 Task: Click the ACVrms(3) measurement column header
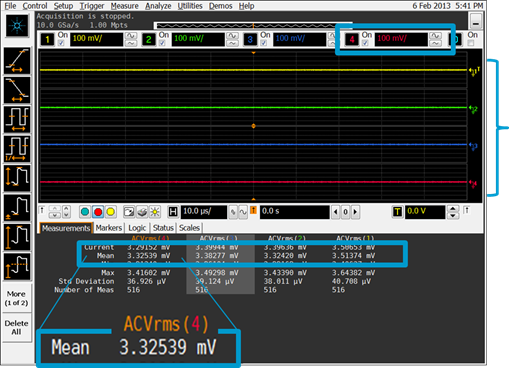tap(219, 238)
